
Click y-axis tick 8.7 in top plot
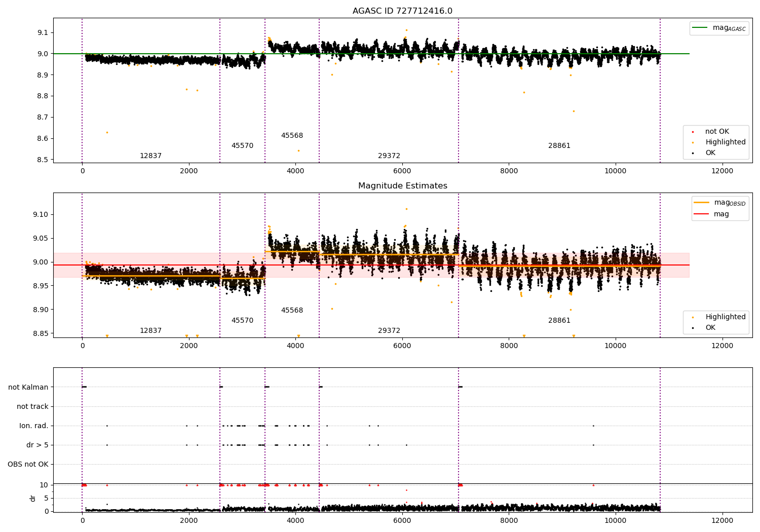43,117
